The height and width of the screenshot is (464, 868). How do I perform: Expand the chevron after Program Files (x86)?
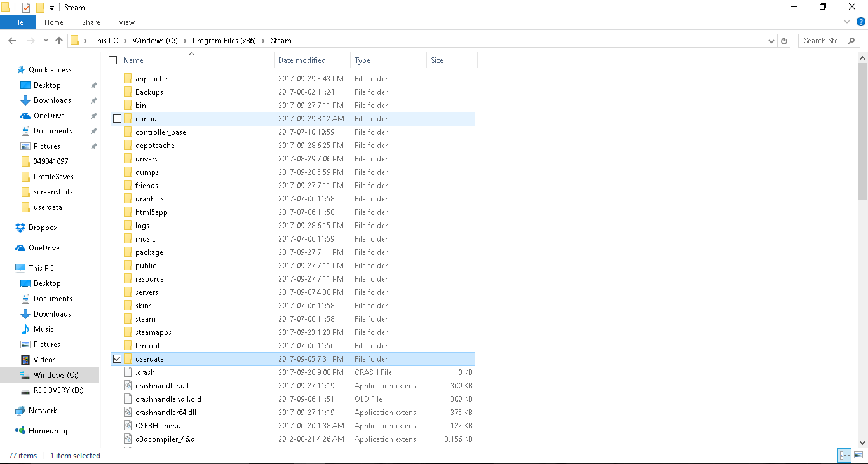264,41
